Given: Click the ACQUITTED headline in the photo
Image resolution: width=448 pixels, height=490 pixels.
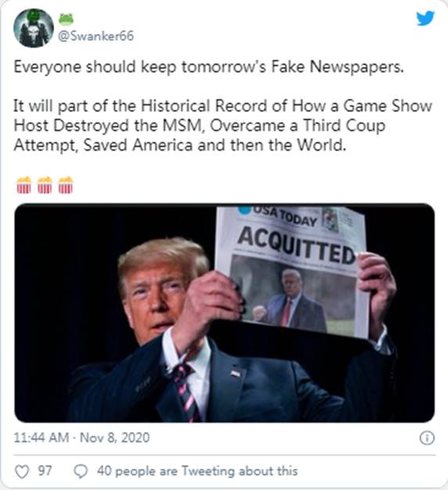Looking at the screenshot, I should pyautogui.click(x=296, y=245).
